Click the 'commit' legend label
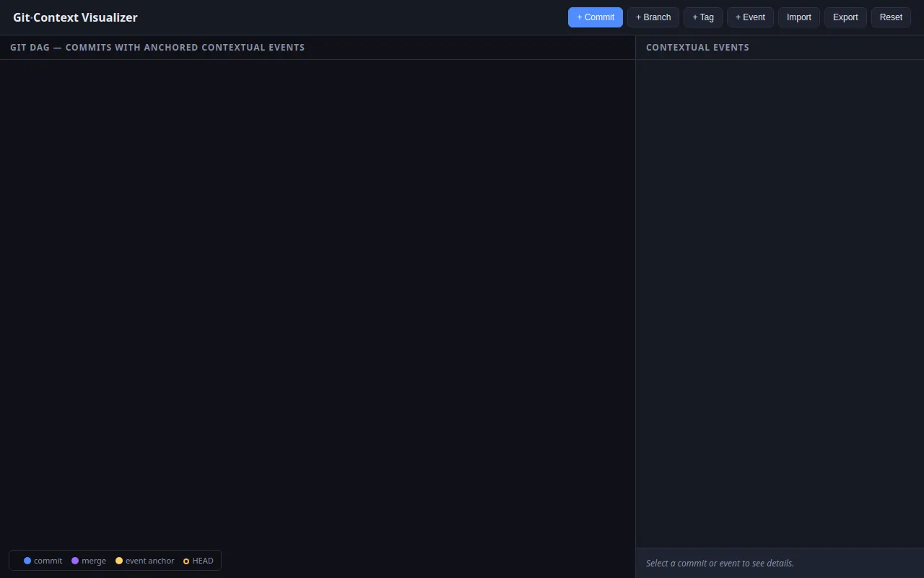This screenshot has height=578, width=924. click(48, 561)
